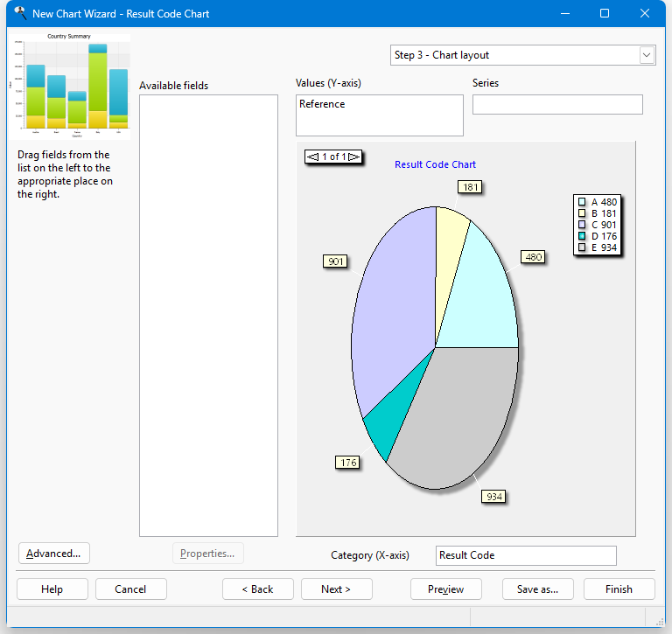Click the Result Code category field
Image resolution: width=672 pixels, height=634 pixels.
click(525, 555)
